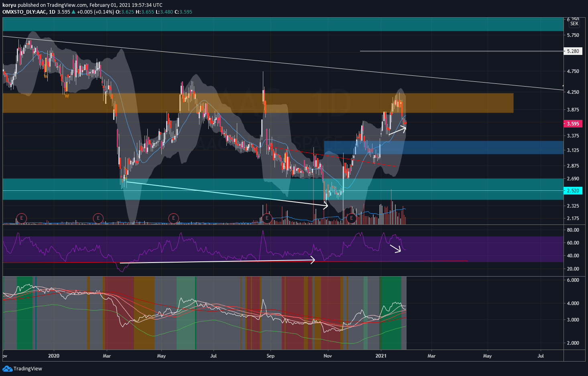The height and width of the screenshot is (376, 588).
Task: Click the 2.000 lower indicator scale value
Action: (573, 343)
